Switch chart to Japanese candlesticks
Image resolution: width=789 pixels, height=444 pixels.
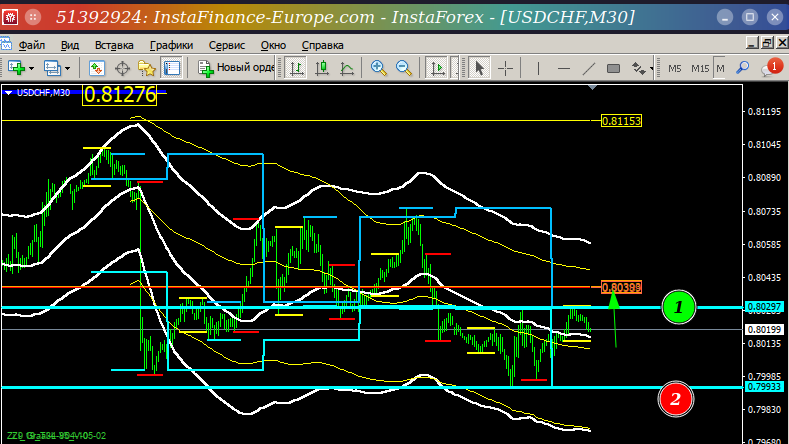click(x=322, y=68)
